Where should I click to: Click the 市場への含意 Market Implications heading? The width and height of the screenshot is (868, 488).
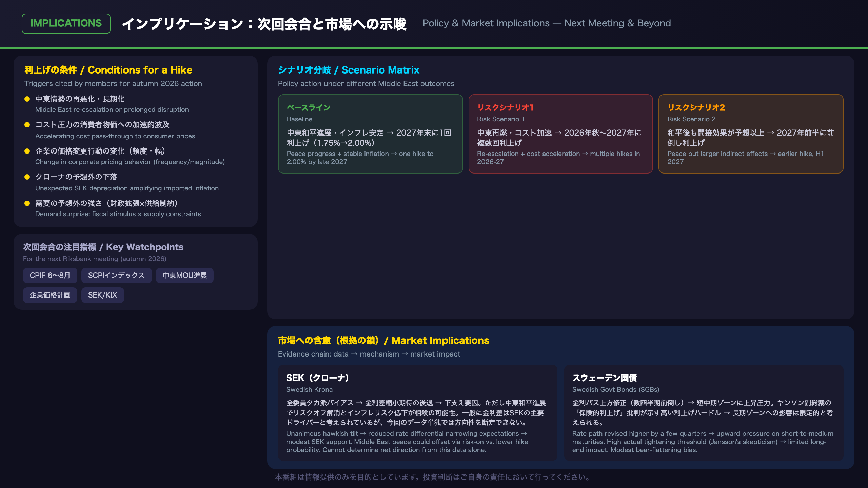pyautogui.click(x=383, y=340)
